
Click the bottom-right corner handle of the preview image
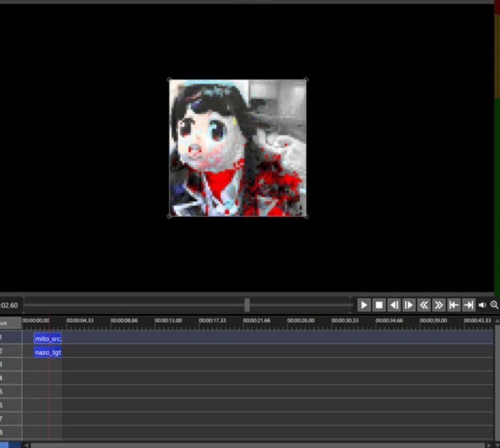(x=306, y=217)
